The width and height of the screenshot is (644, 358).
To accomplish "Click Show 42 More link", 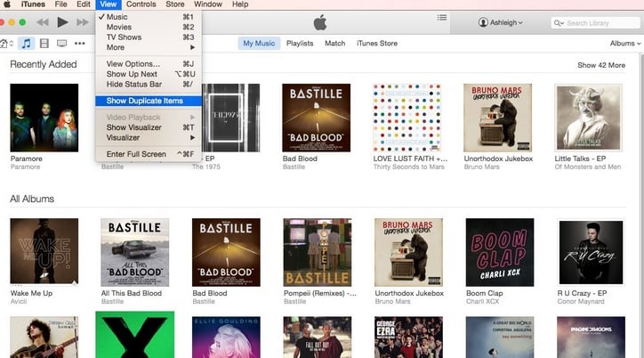I will pos(601,65).
